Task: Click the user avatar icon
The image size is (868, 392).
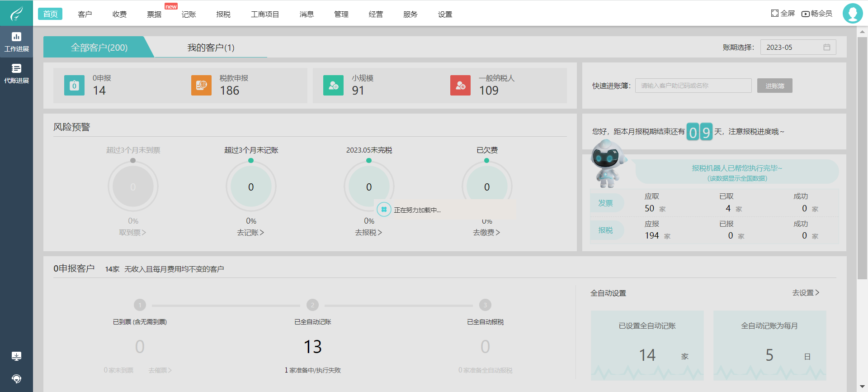Action: click(x=853, y=13)
